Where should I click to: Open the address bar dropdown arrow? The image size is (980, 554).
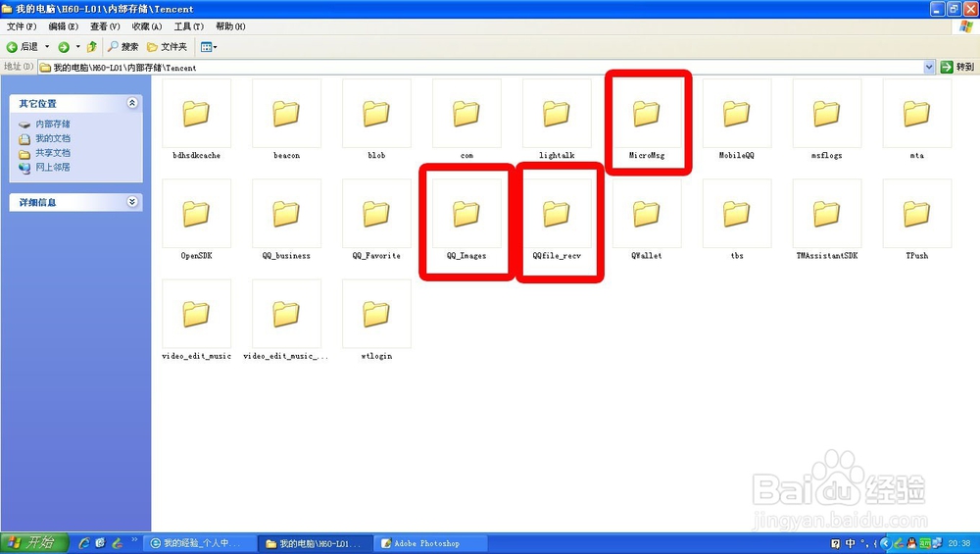[x=929, y=67]
